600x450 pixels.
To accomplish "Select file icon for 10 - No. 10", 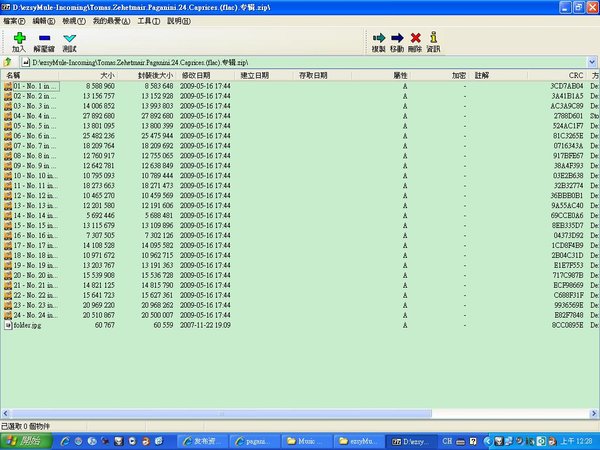I will (x=8, y=176).
